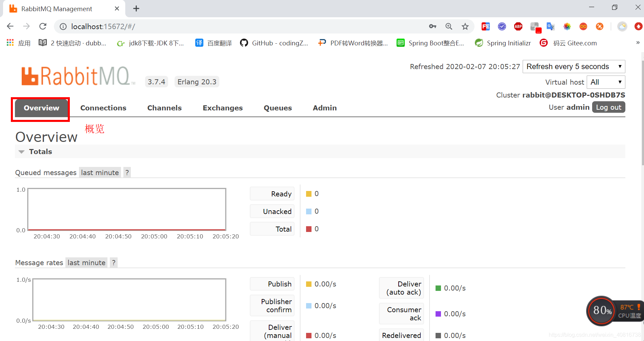Open the GitHub - codingZ... bookmark
This screenshot has height=341, width=644.
[274, 43]
